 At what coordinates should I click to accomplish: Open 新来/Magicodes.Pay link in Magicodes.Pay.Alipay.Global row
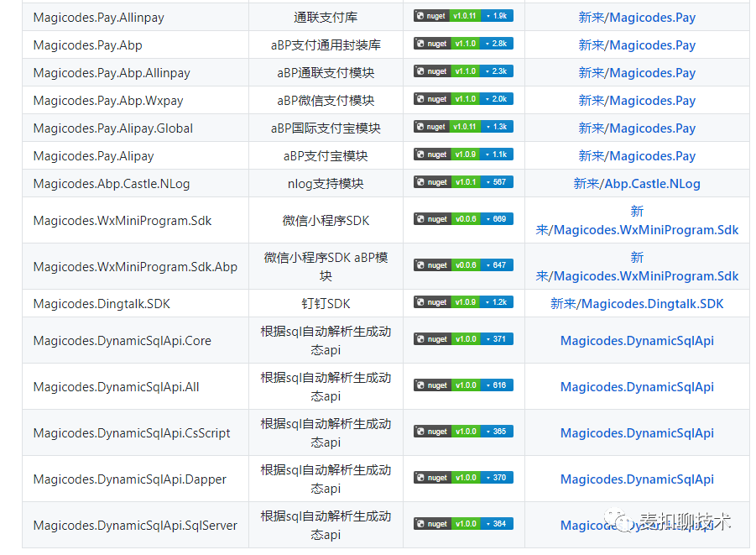(x=637, y=128)
